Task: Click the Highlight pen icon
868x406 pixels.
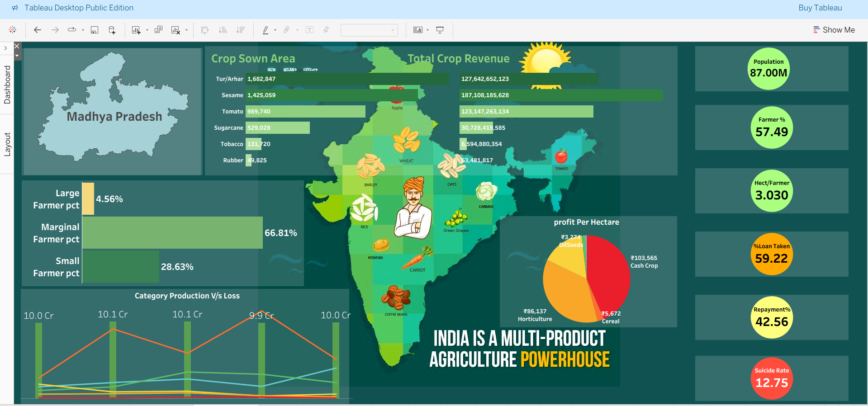Action: (266, 30)
